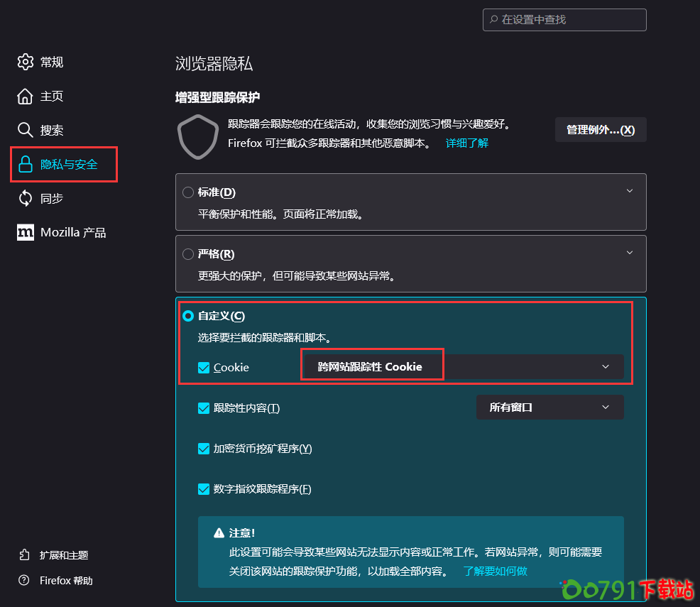
Task: Toggle the 数字指纹跟踪程序 checkbox
Action: click(x=203, y=488)
